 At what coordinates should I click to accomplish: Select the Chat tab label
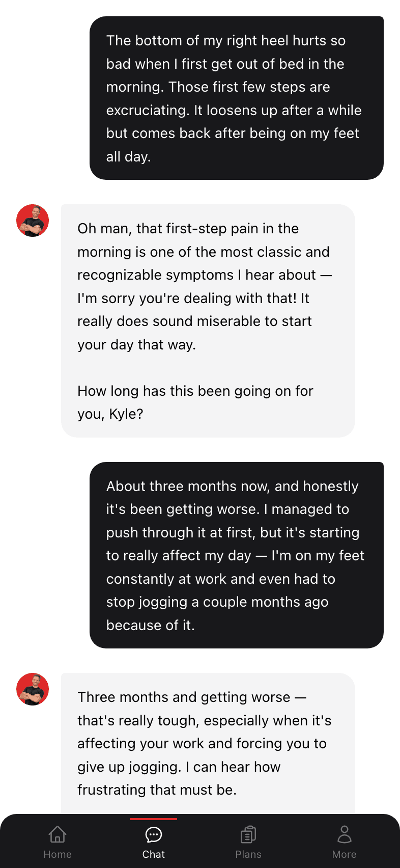(x=154, y=854)
